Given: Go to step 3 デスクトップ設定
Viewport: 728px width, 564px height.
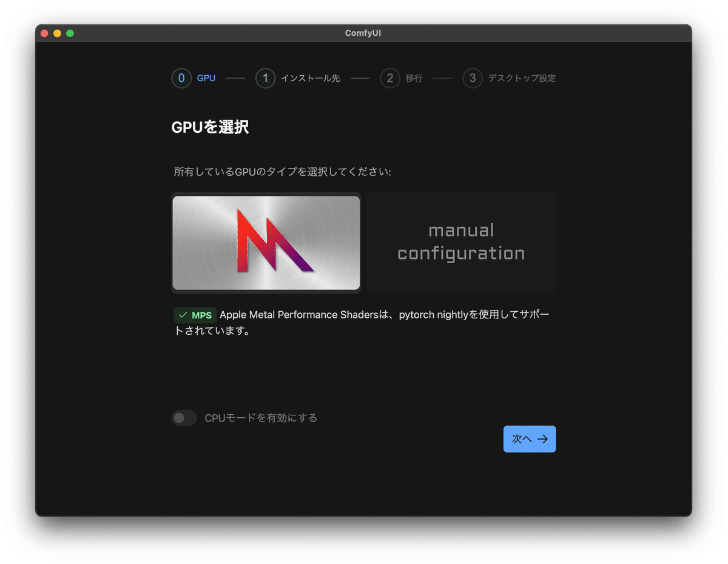Looking at the screenshot, I should point(509,78).
